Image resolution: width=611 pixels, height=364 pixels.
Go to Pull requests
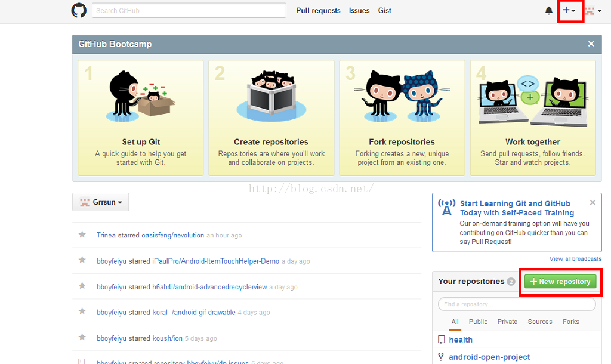click(x=318, y=11)
